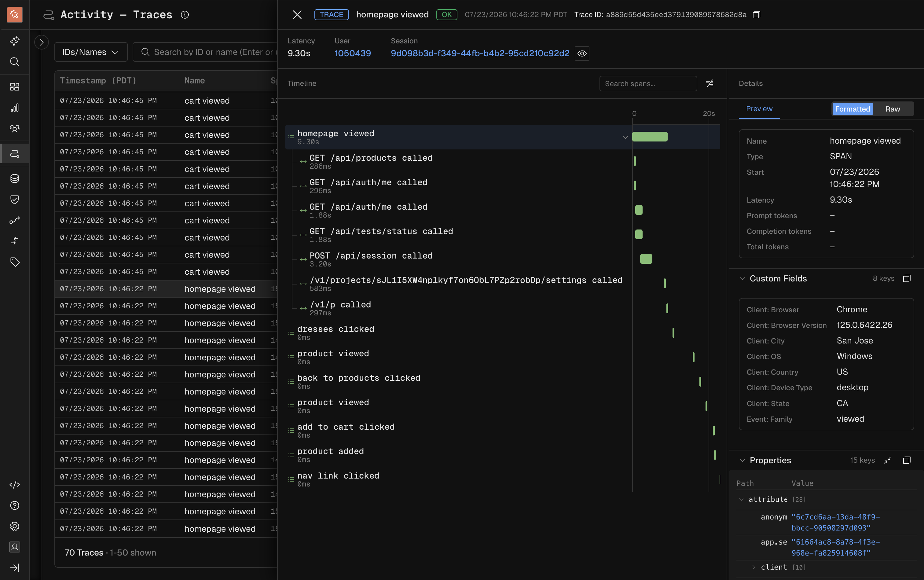
Task: Open the settings gear icon
Action: coord(15,526)
